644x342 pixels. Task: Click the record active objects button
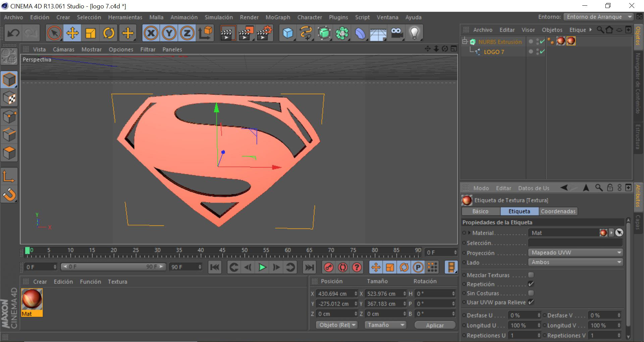pos(329,267)
